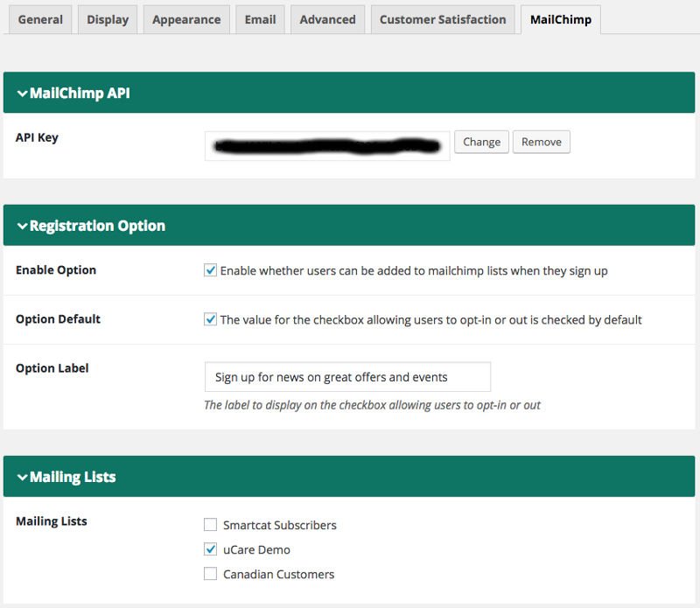Check the Smartcat Subscribers mailing list
Screen dimensions: 700x608
(210, 525)
